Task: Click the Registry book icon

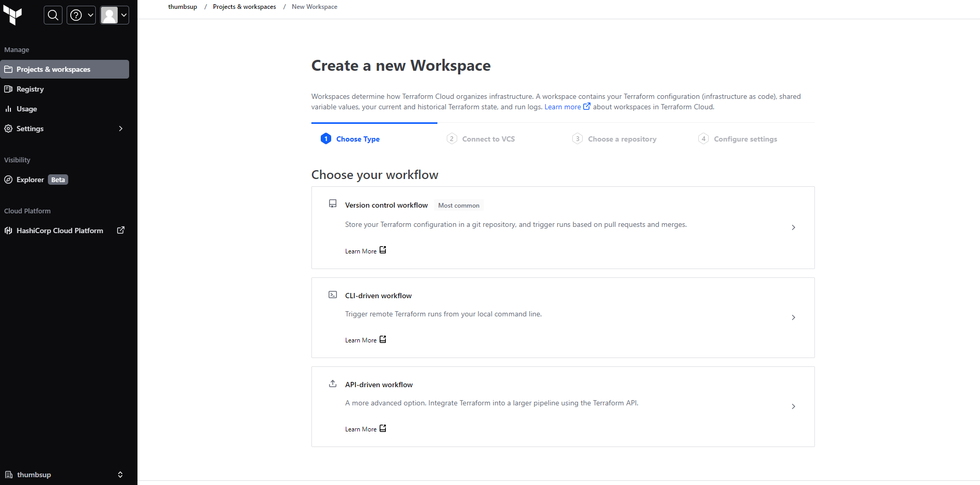Action: pos(8,89)
